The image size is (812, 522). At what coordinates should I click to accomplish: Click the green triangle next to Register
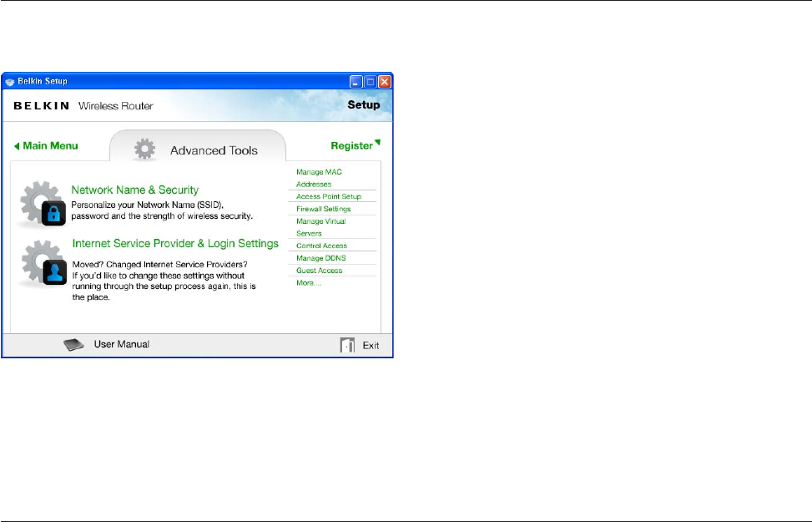377,142
